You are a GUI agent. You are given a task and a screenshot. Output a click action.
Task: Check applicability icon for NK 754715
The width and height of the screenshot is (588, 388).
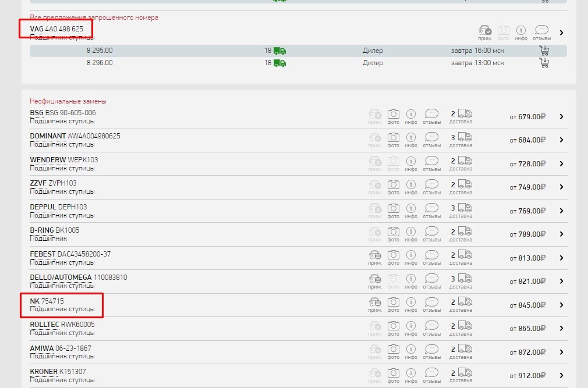pyautogui.click(x=374, y=305)
